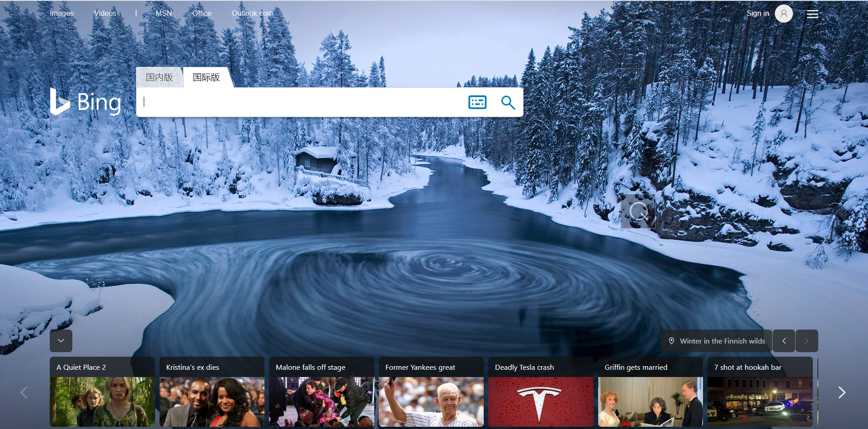Open Outlook.com link
868x429 pixels.
[x=252, y=14]
